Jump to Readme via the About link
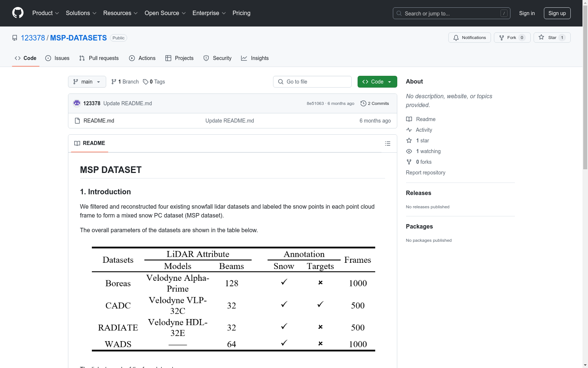 click(421, 119)
